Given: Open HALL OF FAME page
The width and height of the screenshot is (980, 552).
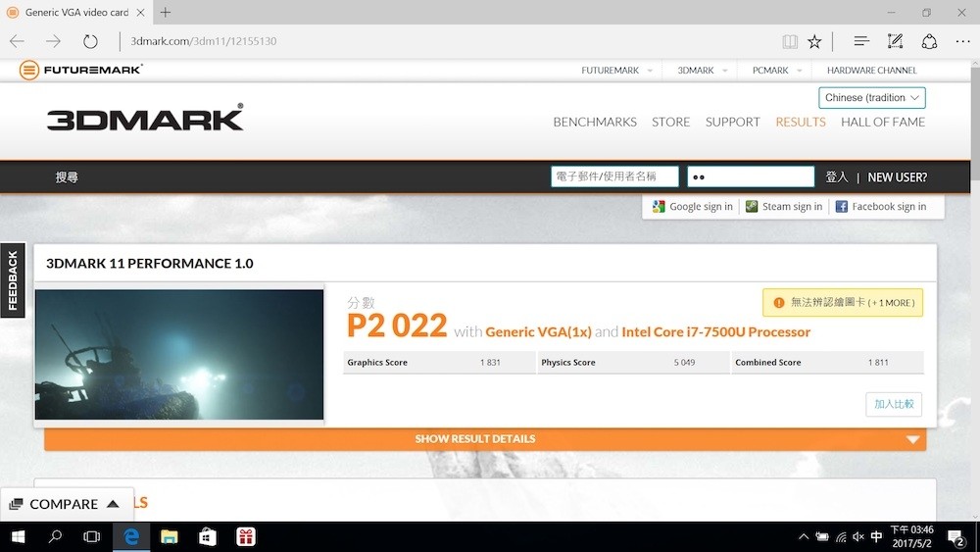Looking at the screenshot, I should (883, 122).
